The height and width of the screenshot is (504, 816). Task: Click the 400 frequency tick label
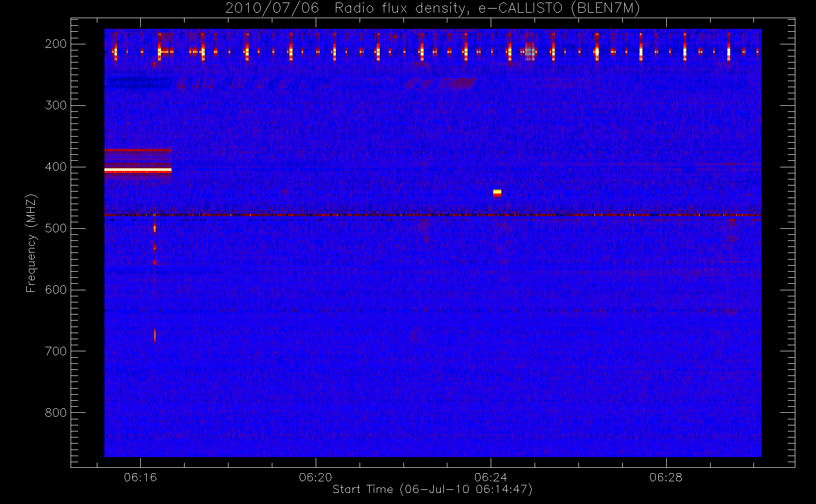[56, 167]
